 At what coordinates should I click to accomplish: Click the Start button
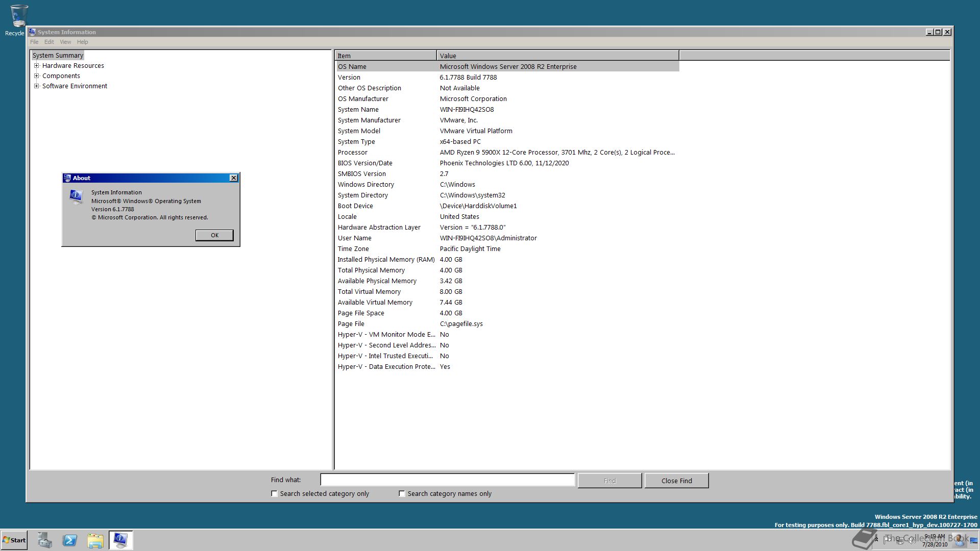click(x=14, y=540)
